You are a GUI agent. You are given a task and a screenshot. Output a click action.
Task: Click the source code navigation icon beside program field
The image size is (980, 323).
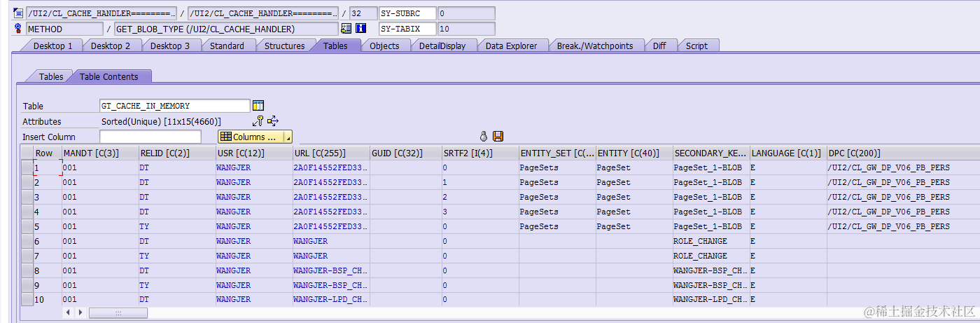[18, 13]
